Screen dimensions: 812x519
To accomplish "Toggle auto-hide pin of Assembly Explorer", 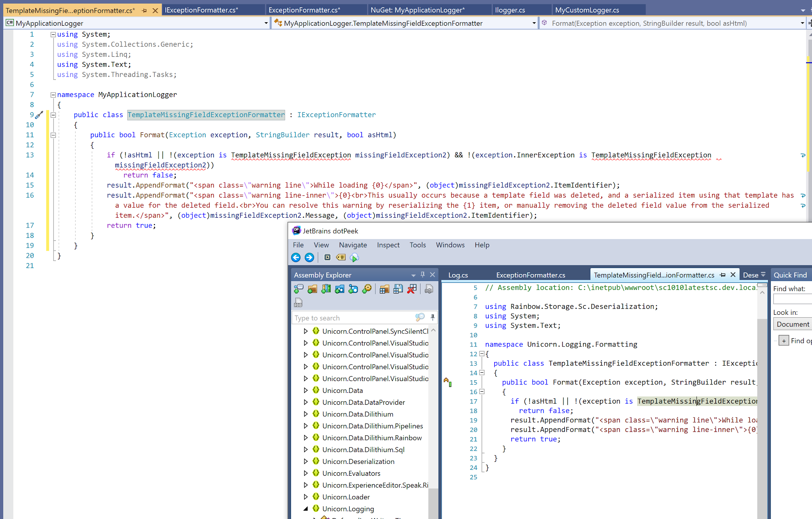I will click(423, 274).
